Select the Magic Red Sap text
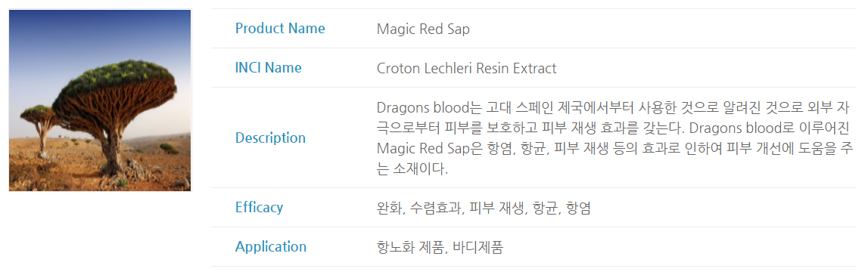868x275 pixels. coord(423,29)
